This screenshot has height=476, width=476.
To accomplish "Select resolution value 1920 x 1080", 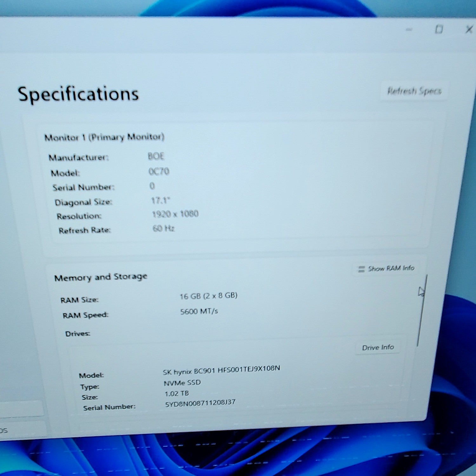I will [175, 214].
